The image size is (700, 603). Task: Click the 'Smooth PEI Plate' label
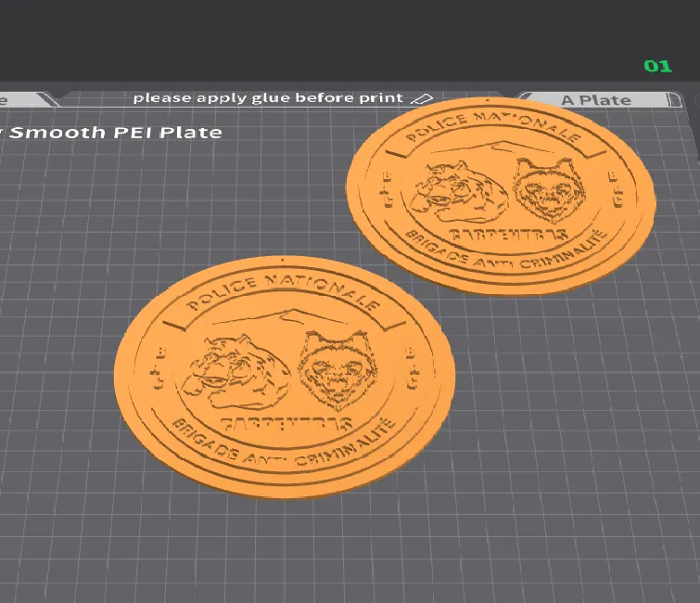point(116,133)
